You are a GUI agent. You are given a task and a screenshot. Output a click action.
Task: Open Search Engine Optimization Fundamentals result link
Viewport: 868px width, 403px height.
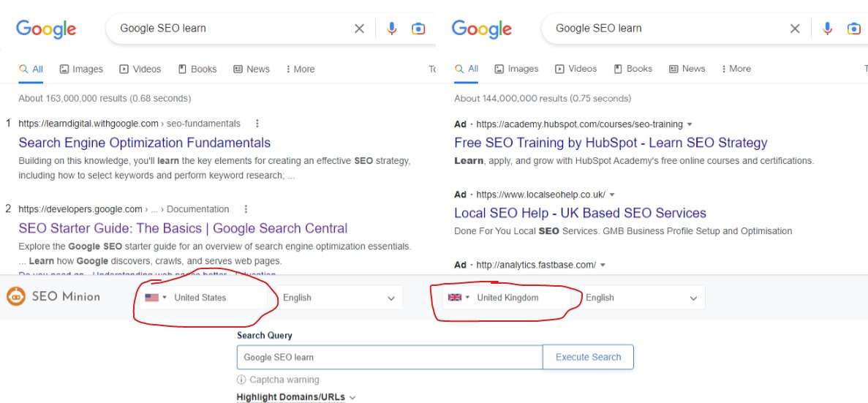click(x=145, y=143)
